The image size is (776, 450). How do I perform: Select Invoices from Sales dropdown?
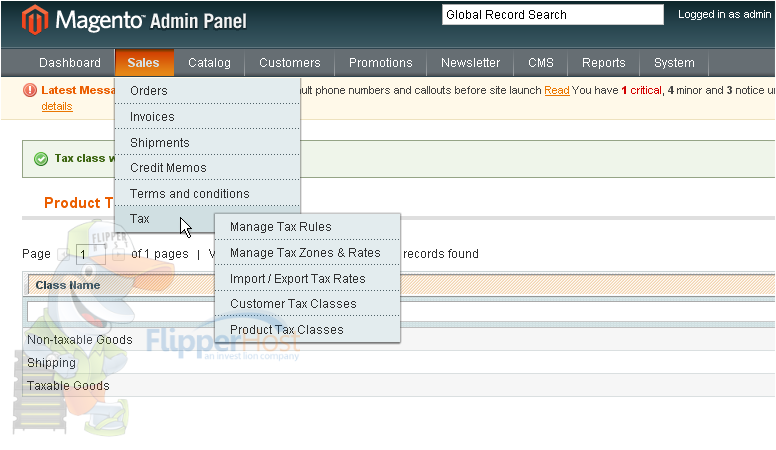point(207,117)
